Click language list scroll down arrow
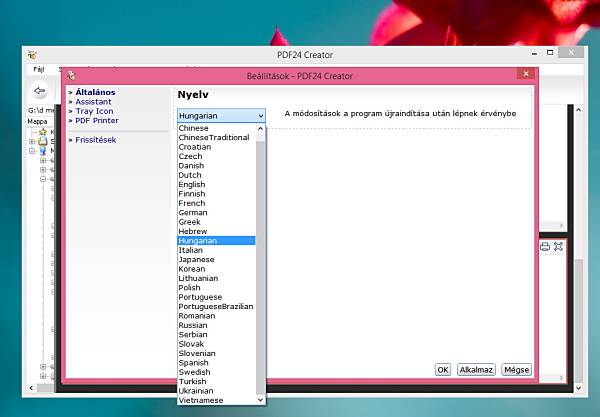The height and width of the screenshot is (417, 600). (261, 400)
